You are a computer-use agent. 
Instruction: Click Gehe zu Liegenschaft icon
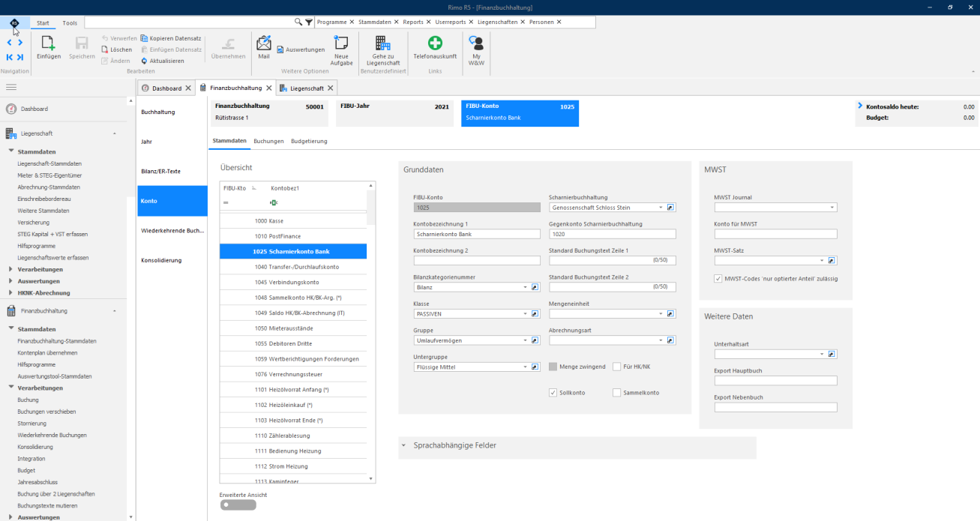[x=382, y=43]
